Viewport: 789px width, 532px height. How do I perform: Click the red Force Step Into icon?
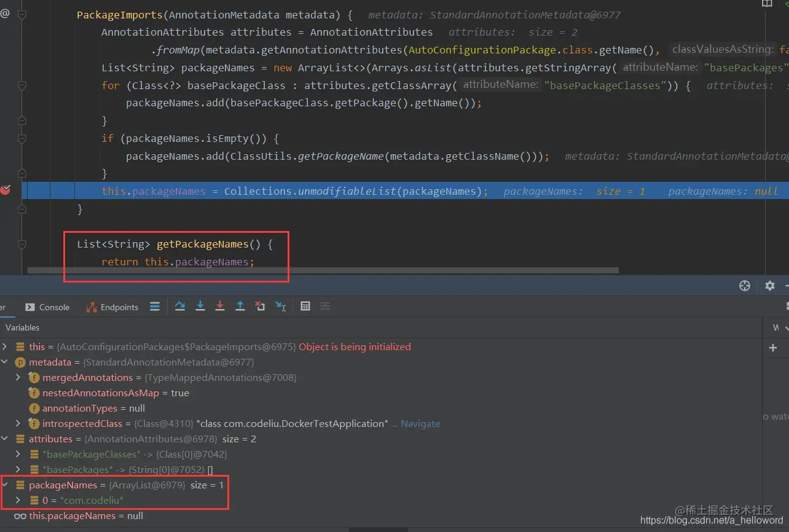click(220, 306)
